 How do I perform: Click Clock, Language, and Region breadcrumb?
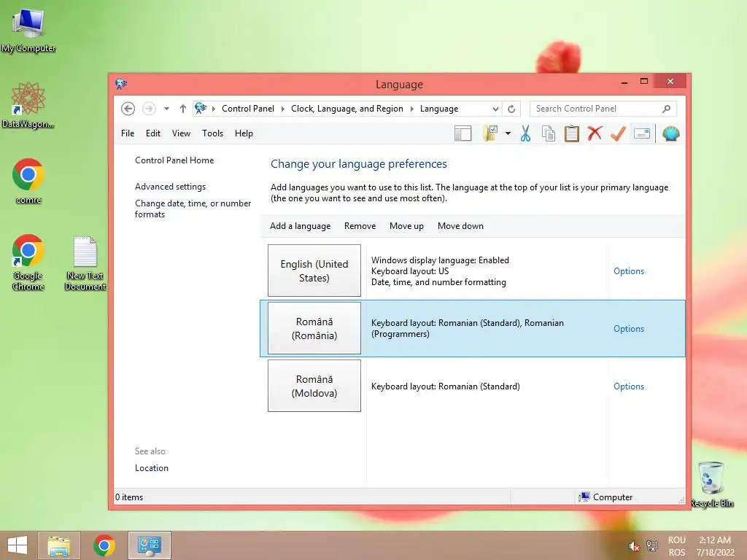[x=347, y=109]
